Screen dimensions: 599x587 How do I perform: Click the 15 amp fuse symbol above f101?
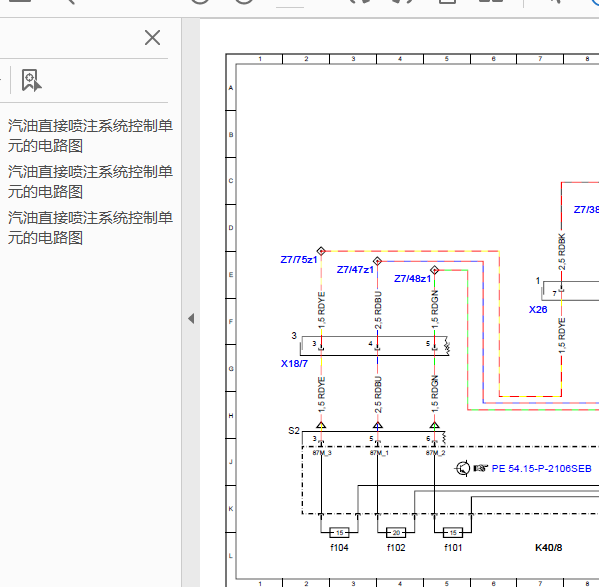453,532
